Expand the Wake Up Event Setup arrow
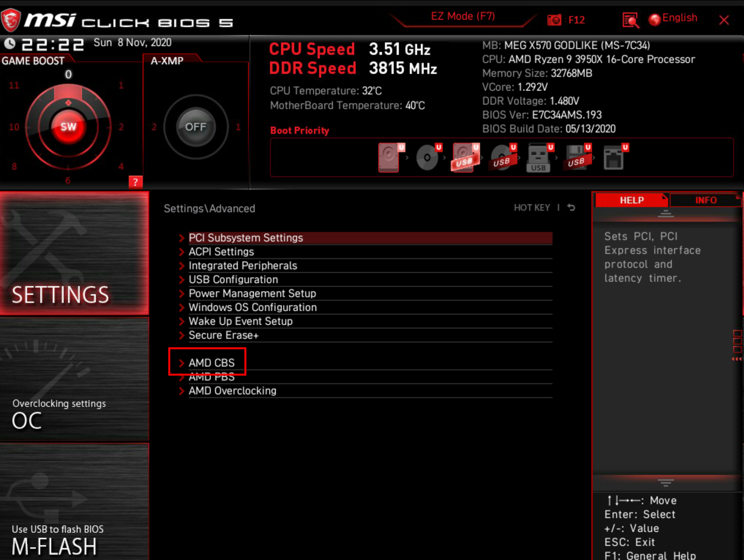The image size is (744, 560). (181, 321)
